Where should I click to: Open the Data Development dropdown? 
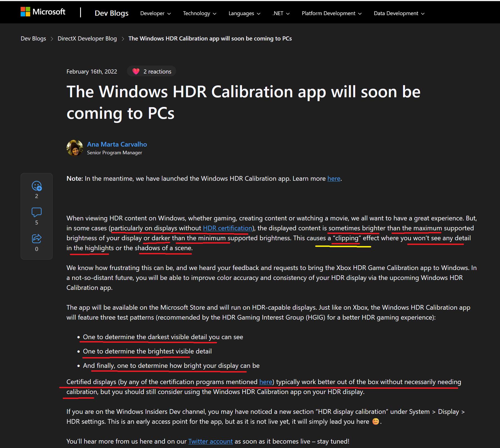tap(399, 13)
